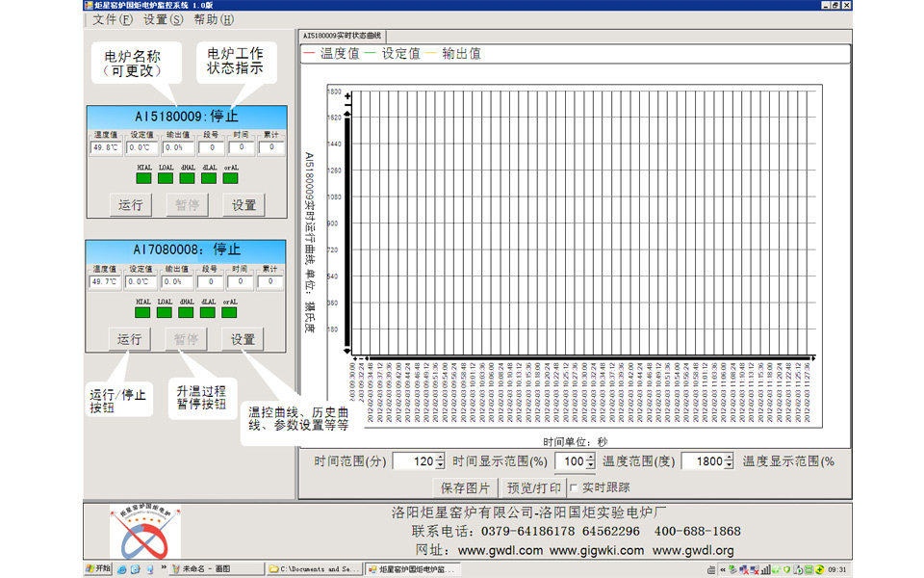Click the 设定值 field of AI5180009
This screenshot has height=578, width=924.
142,148
